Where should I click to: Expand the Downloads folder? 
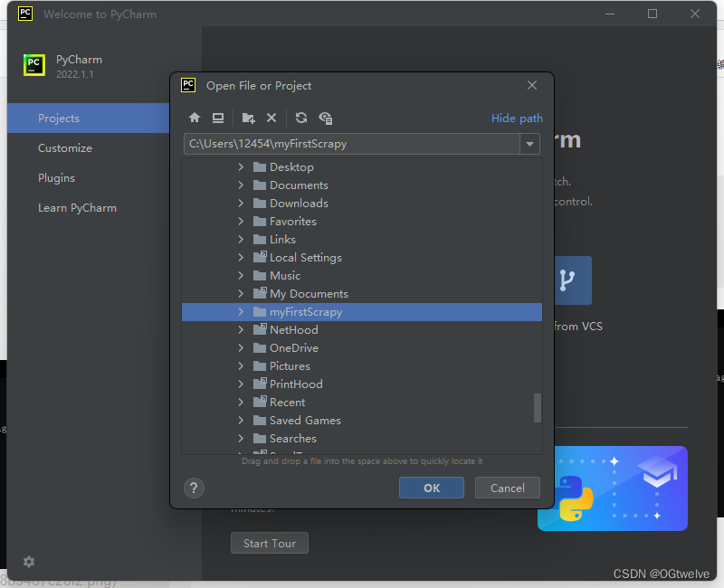(241, 203)
